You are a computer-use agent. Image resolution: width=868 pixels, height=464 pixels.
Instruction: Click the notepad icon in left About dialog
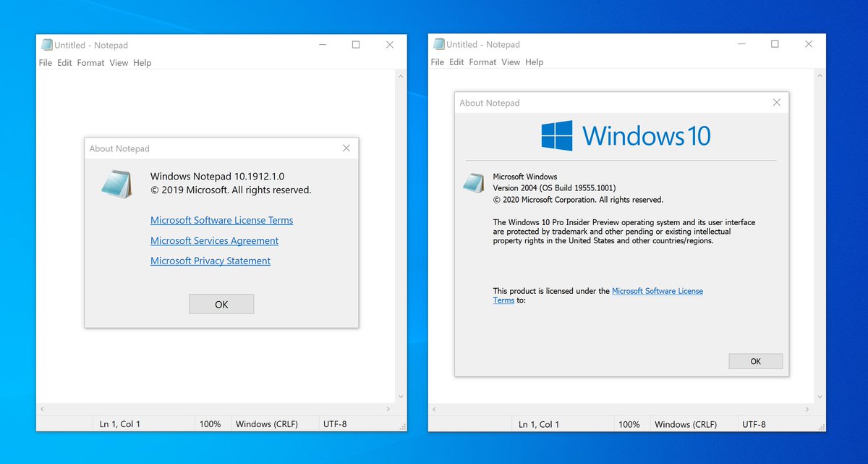[x=117, y=183]
